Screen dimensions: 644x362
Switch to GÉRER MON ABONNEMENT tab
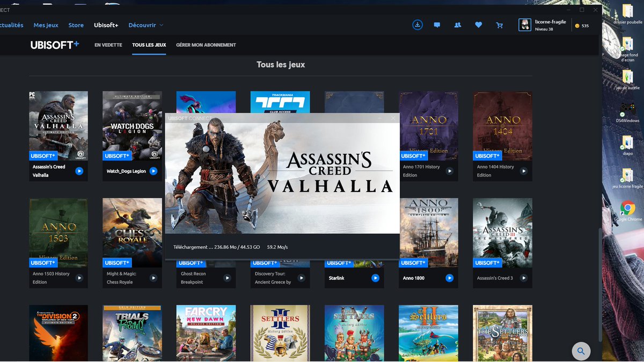click(206, 45)
